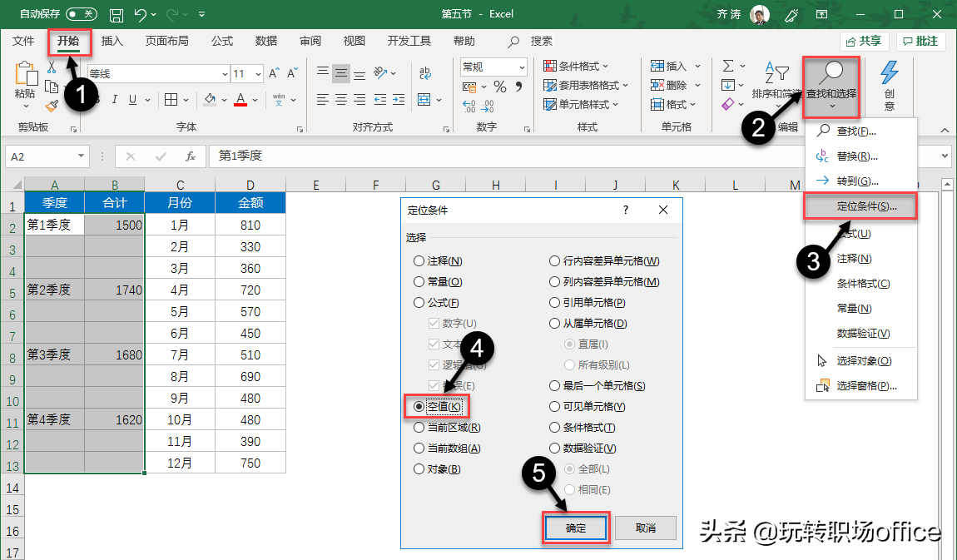Expand the Name Box dropdown arrow

(82, 156)
